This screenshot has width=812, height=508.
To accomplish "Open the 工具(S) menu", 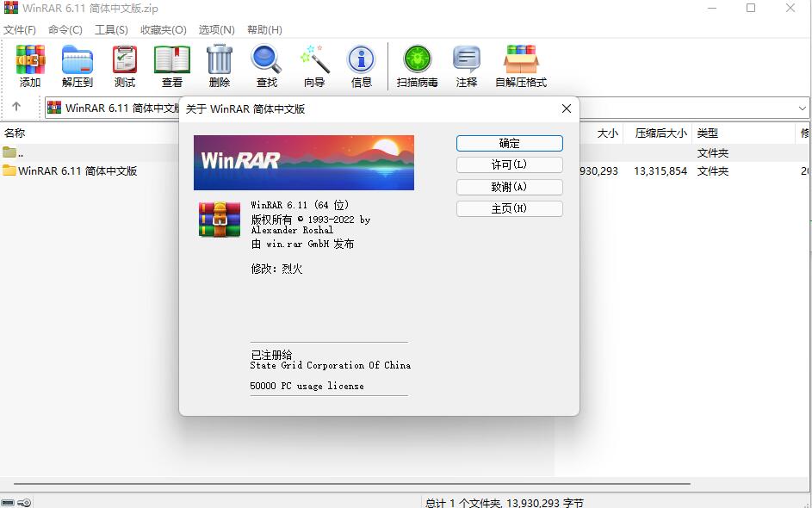I will click(111, 29).
